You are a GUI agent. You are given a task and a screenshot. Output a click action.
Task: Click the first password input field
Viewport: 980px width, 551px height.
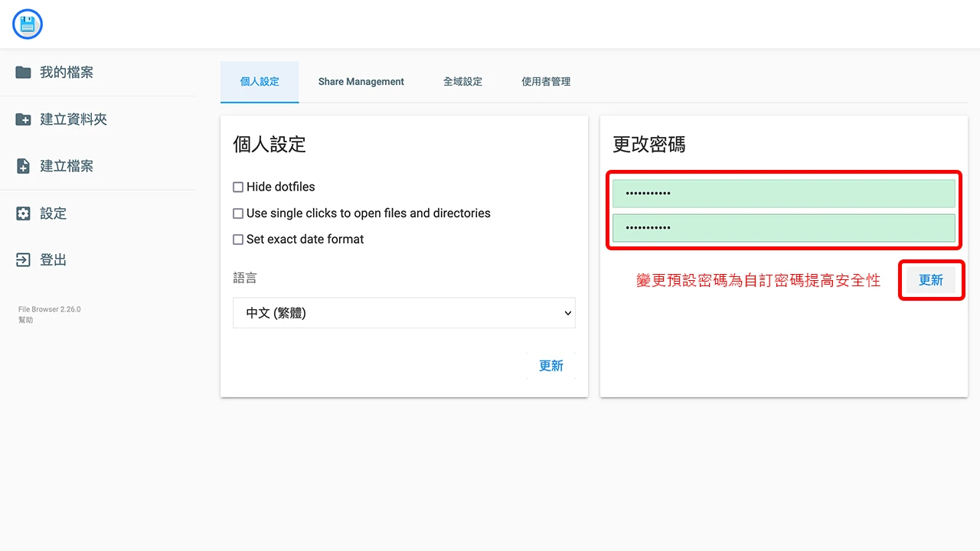tap(783, 193)
